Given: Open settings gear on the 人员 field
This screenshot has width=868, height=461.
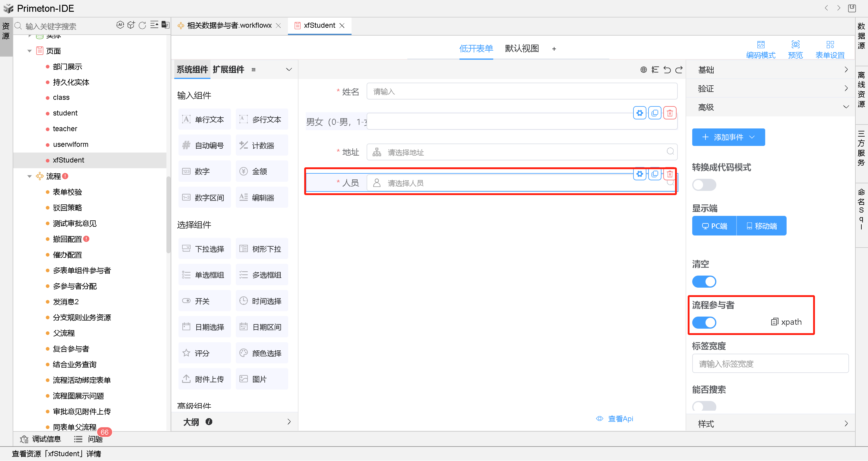Looking at the screenshot, I should [x=639, y=174].
